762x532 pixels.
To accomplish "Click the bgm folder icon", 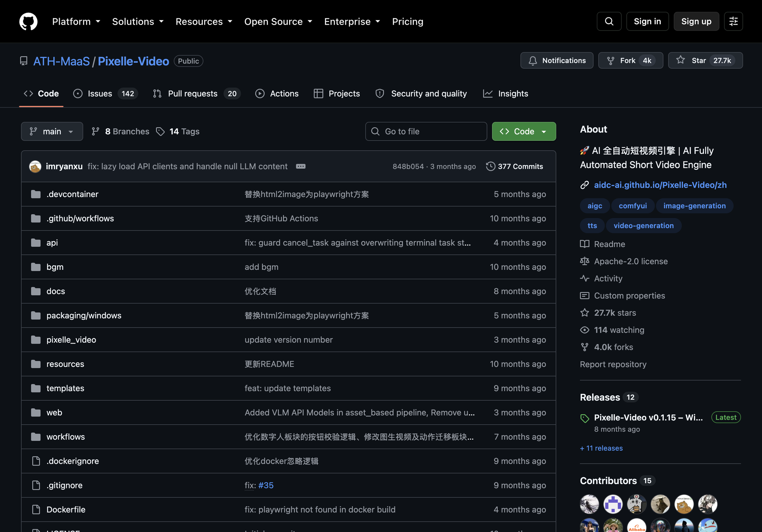I will 36,267.
